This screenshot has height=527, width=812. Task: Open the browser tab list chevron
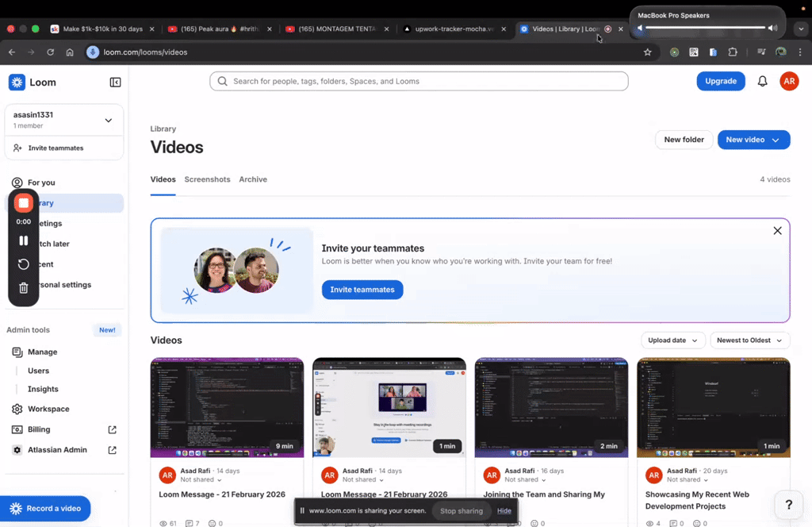[x=801, y=29]
